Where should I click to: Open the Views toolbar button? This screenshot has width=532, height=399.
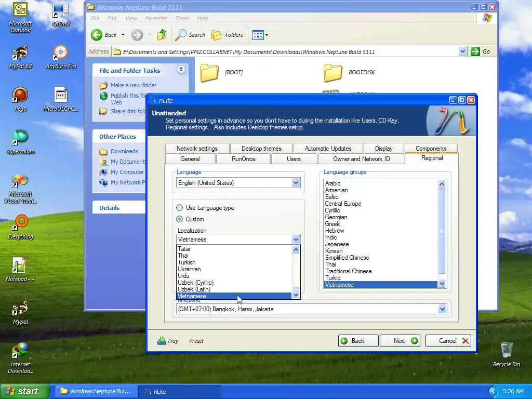[x=258, y=35]
